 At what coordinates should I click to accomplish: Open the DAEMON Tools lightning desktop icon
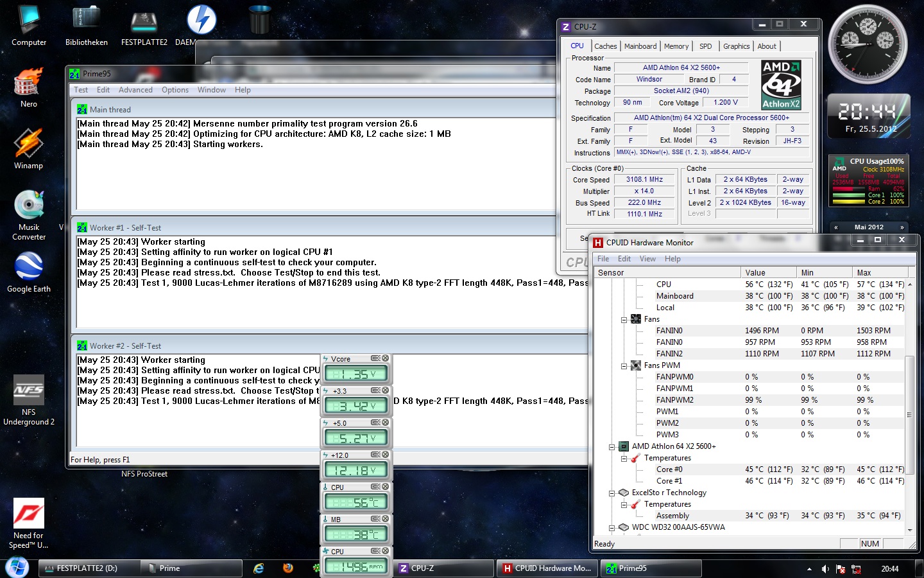coord(201,26)
